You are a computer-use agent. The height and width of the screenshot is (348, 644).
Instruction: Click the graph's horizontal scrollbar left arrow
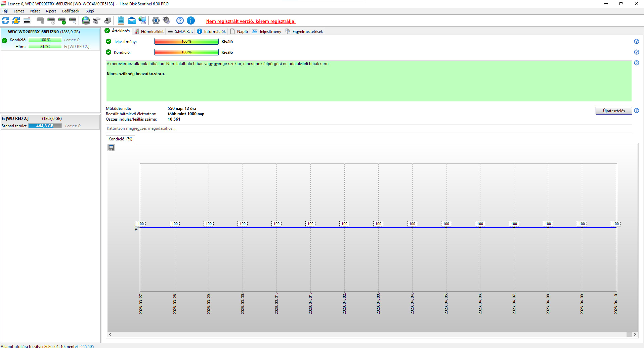click(x=110, y=335)
